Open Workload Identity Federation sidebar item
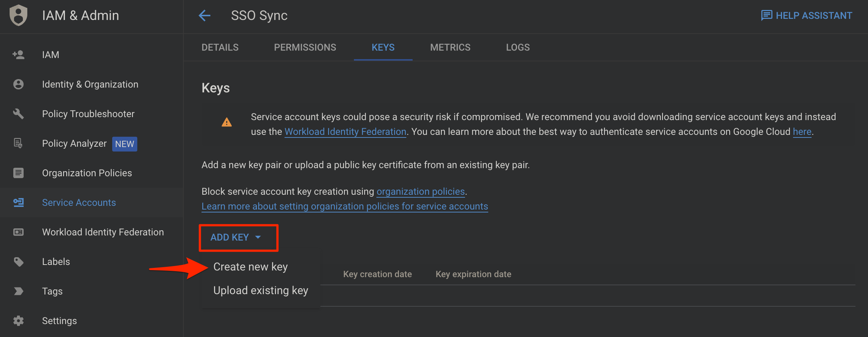This screenshot has width=868, height=337. coord(103,232)
